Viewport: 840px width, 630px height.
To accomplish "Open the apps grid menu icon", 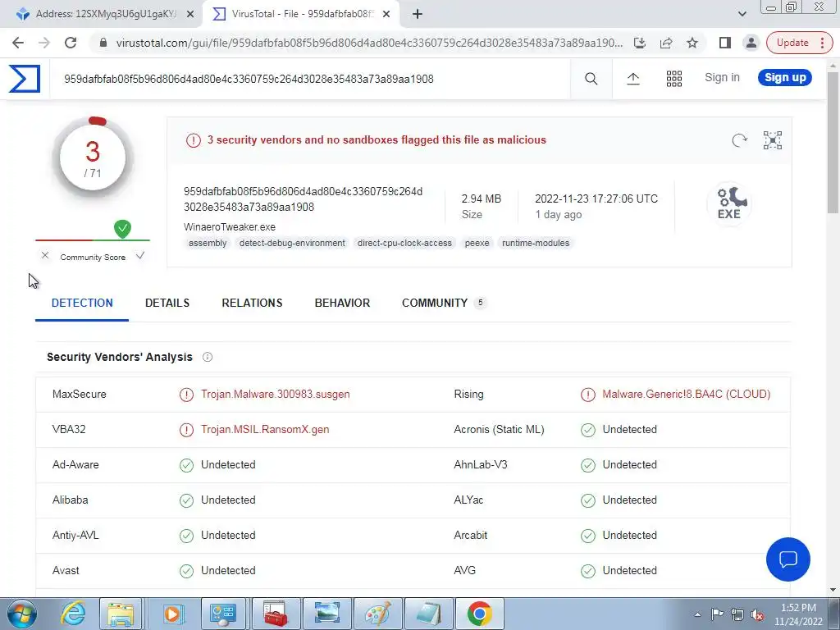I will [674, 79].
